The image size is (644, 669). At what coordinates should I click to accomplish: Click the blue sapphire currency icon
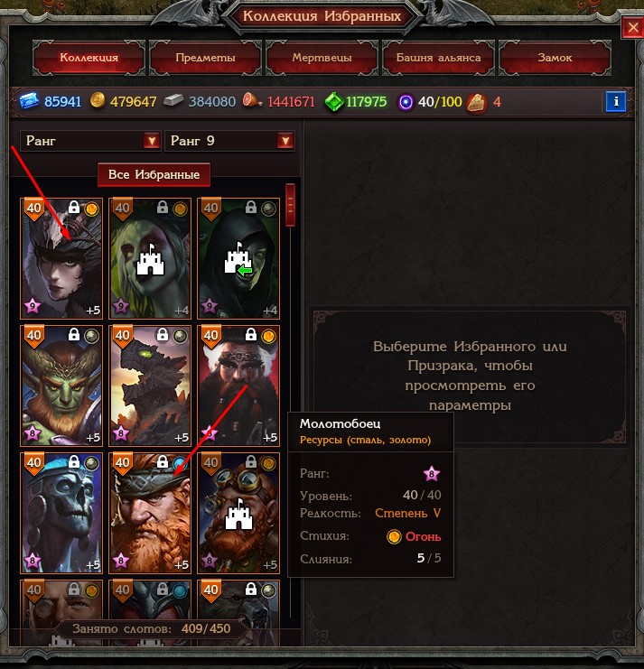tap(29, 101)
